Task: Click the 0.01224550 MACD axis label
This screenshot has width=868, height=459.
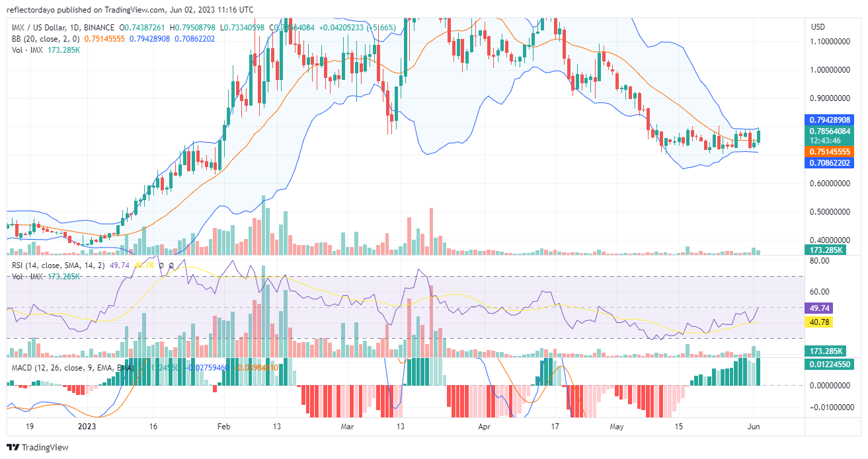Action: [830, 364]
